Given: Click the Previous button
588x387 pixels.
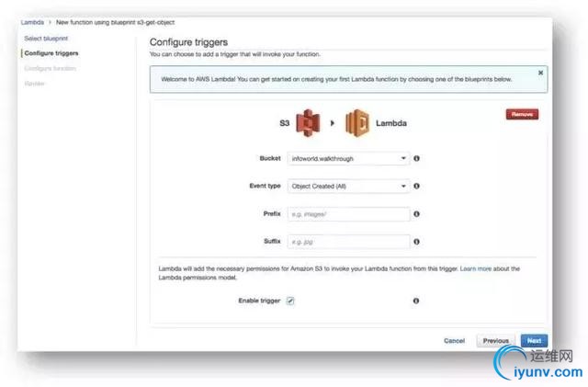Looking at the screenshot, I should click(495, 340).
